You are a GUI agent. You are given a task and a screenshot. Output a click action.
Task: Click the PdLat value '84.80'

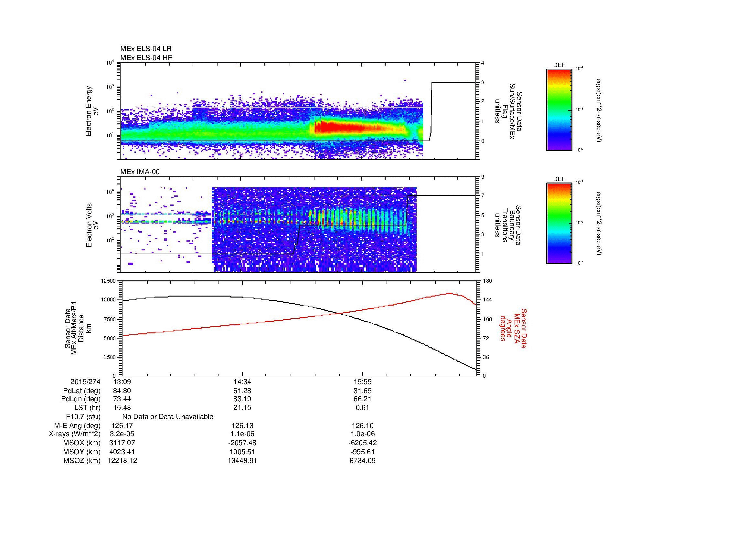(122, 391)
